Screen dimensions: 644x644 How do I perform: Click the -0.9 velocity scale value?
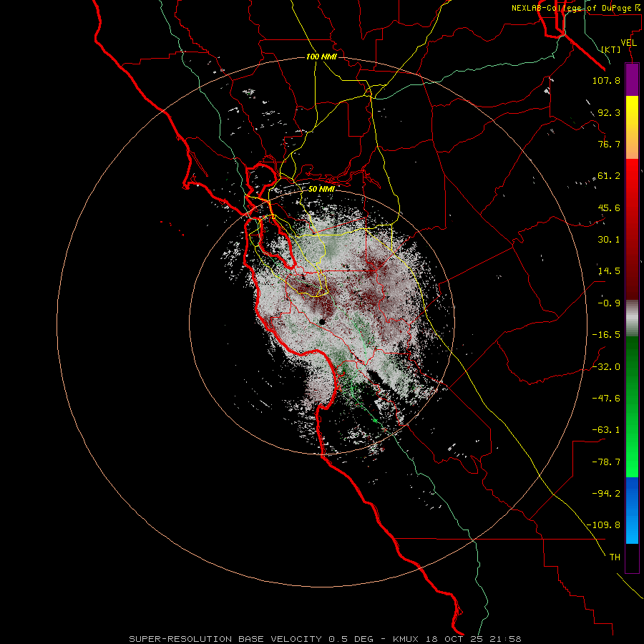click(x=609, y=303)
